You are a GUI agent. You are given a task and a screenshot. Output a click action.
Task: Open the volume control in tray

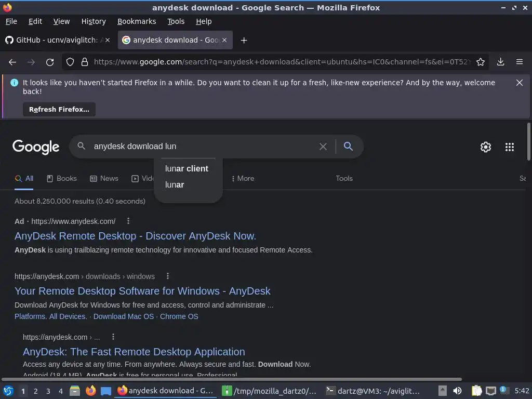point(457,391)
